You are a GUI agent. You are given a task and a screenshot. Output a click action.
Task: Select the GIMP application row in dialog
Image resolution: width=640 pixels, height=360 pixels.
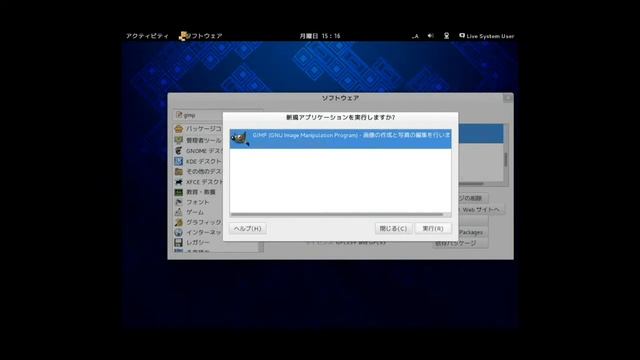tap(340, 139)
